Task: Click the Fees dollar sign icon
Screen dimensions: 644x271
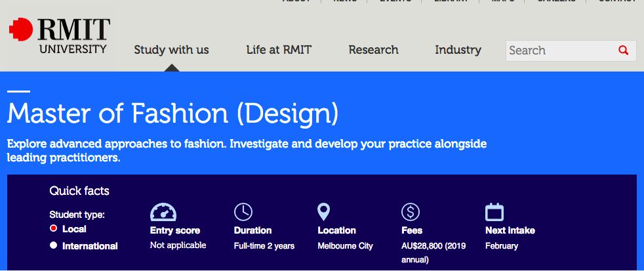Action: [x=411, y=212]
